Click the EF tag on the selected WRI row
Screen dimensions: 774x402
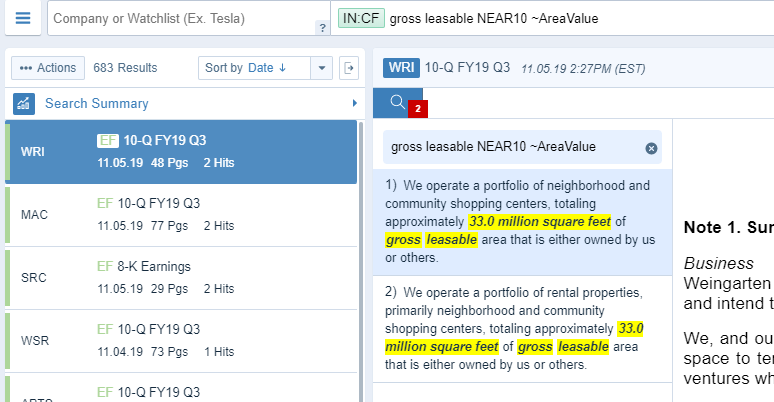[108, 141]
